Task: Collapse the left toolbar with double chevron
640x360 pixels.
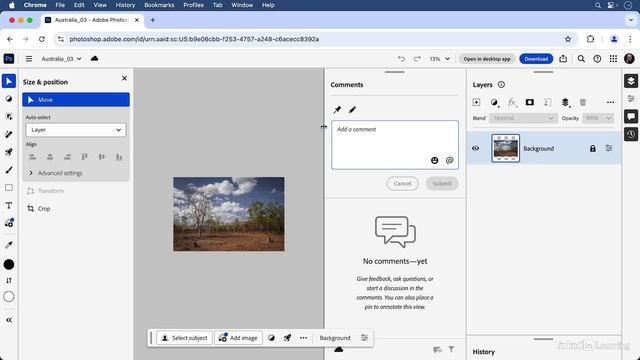Action: [x=9, y=320]
